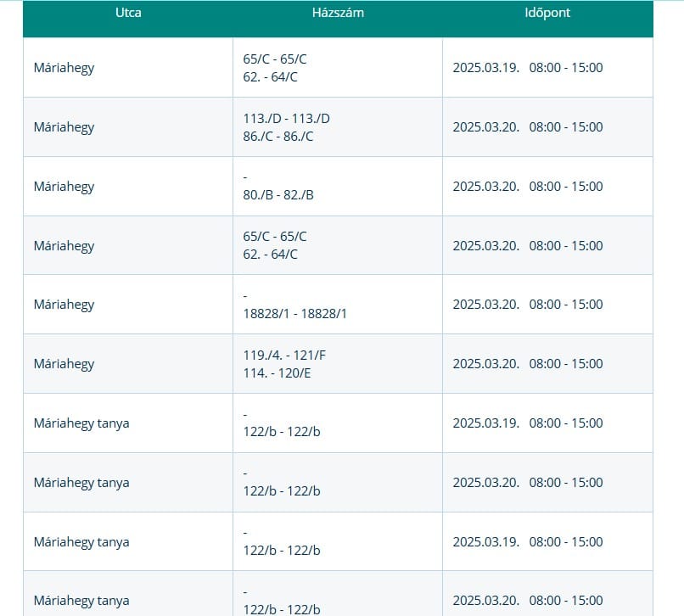Select the house number cell 80./B - 82./B
This screenshot has height=616, width=684.
click(278, 194)
